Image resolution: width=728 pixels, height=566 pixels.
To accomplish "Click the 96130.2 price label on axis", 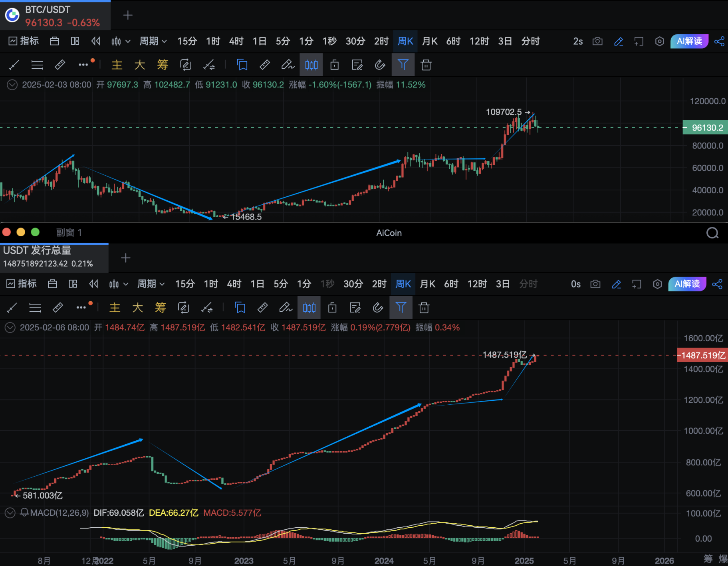I will pyautogui.click(x=706, y=128).
